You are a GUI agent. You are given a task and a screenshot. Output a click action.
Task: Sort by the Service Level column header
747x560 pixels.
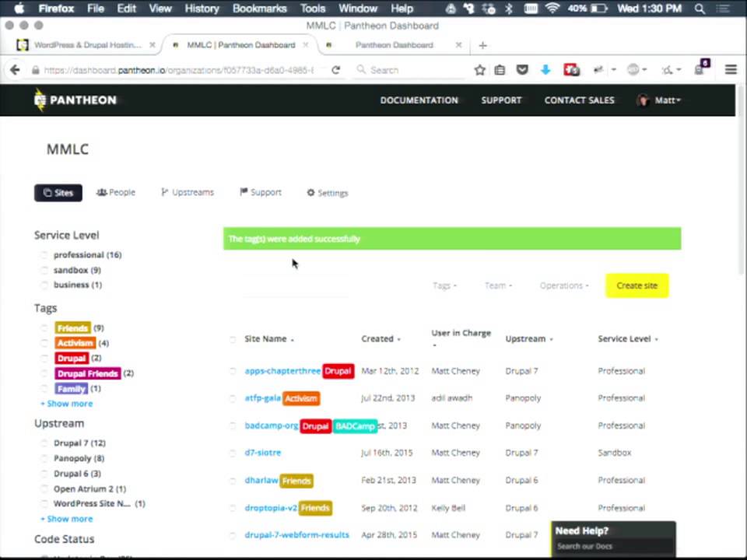(627, 339)
